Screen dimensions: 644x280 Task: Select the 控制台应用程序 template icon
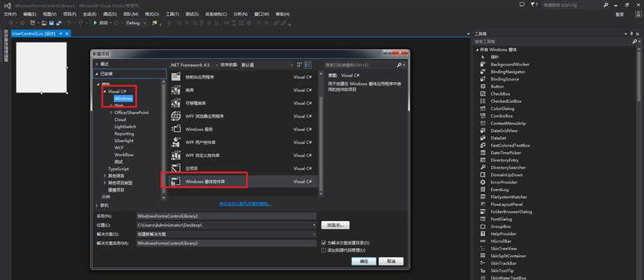[176, 76]
